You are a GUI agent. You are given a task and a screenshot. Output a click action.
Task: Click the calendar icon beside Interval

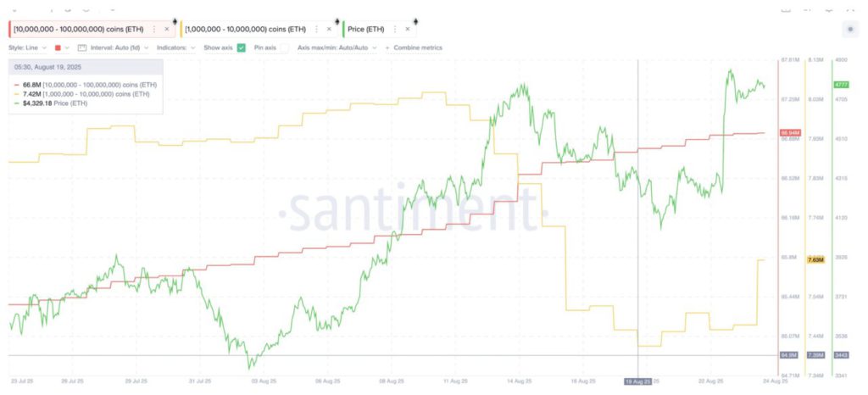pos(81,47)
